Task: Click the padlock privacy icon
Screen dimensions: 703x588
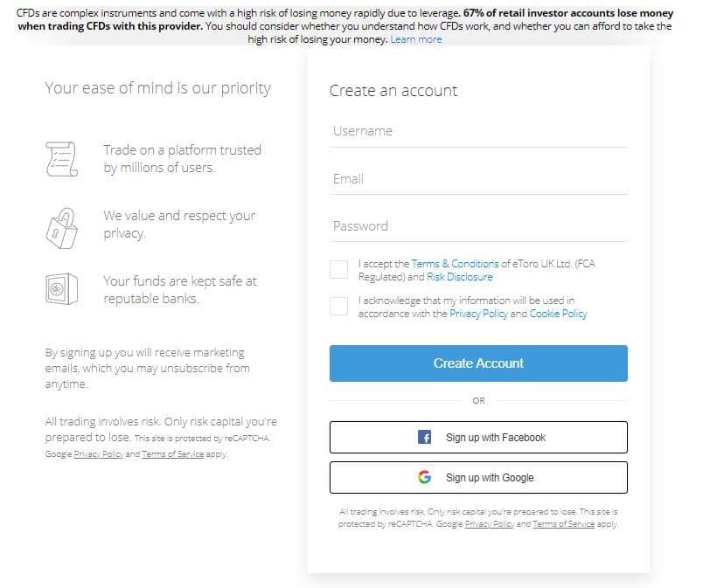Action: (x=61, y=225)
